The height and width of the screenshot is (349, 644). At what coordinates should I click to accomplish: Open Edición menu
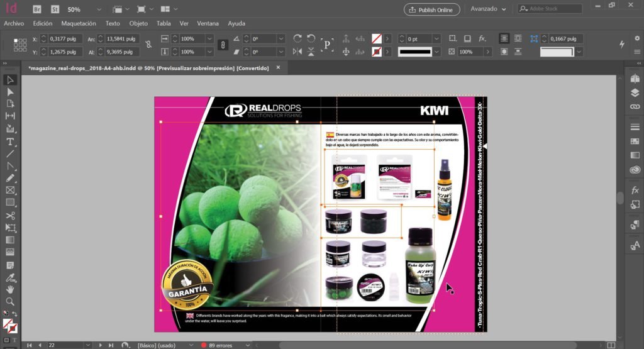pos(43,23)
